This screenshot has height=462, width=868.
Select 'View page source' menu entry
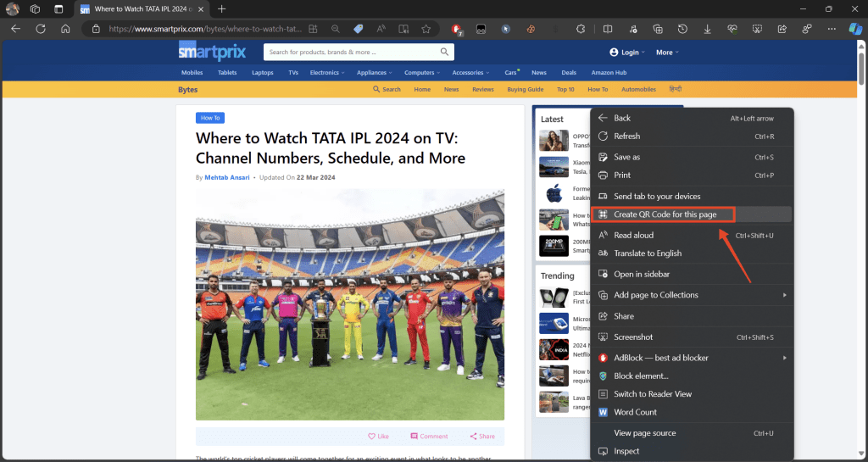[x=692, y=433]
